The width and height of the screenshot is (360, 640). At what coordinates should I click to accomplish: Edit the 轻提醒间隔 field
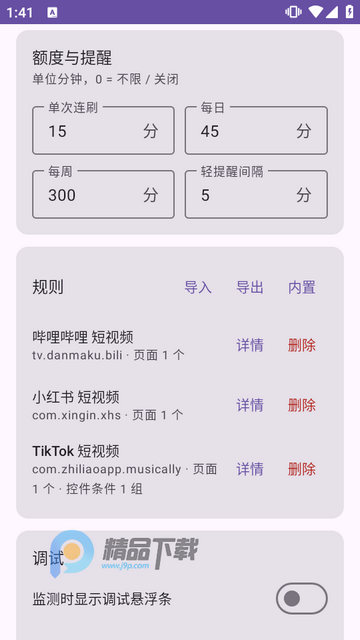(x=256, y=194)
